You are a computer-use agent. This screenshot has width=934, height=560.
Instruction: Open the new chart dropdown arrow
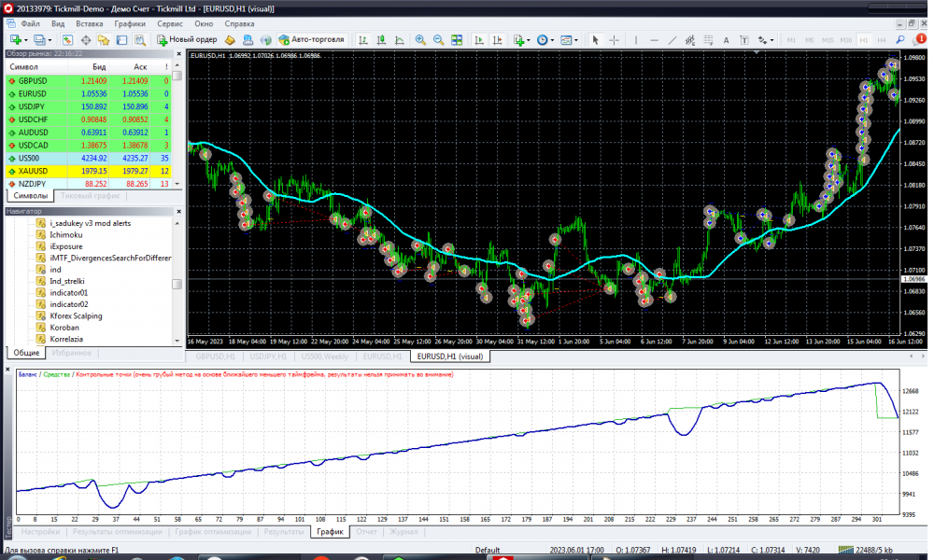[28, 40]
